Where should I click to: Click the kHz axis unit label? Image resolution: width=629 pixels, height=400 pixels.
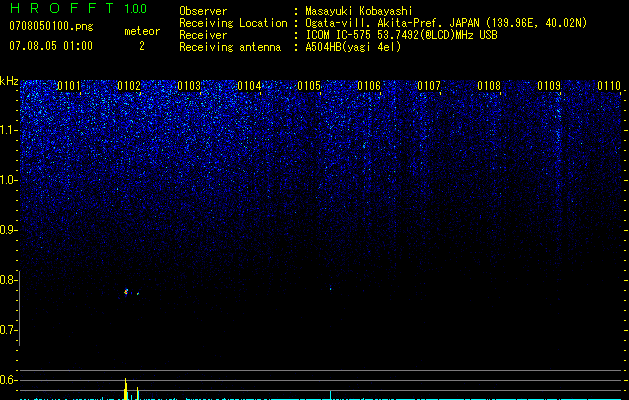[x=9, y=81]
